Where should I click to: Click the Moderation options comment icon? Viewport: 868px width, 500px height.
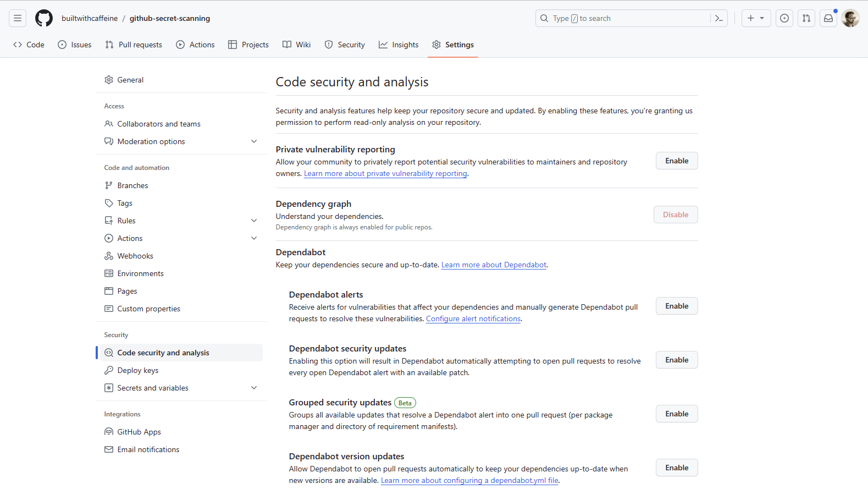[109, 141]
